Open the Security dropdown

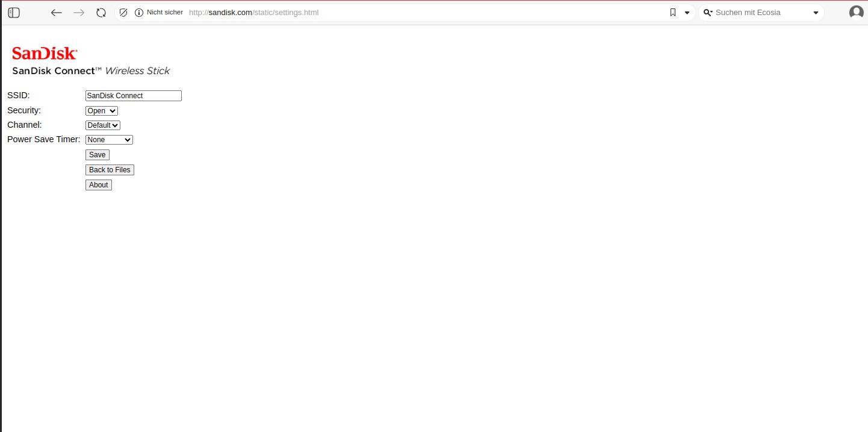pos(102,111)
